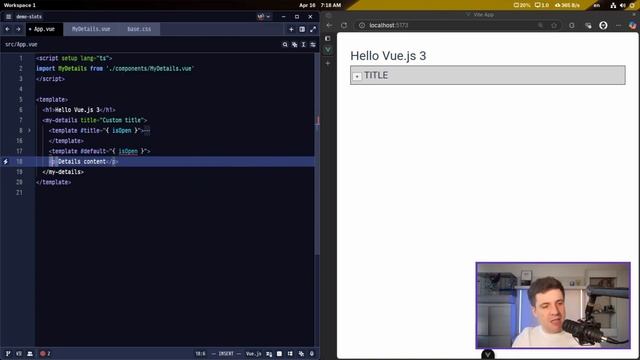Zoom the editor pane to fullscreen
This screenshot has height=360, width=640.
[313, 29]
